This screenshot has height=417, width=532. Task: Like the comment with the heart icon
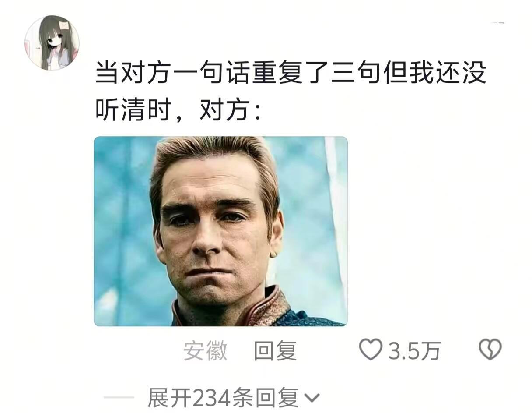tap(370, 350)
